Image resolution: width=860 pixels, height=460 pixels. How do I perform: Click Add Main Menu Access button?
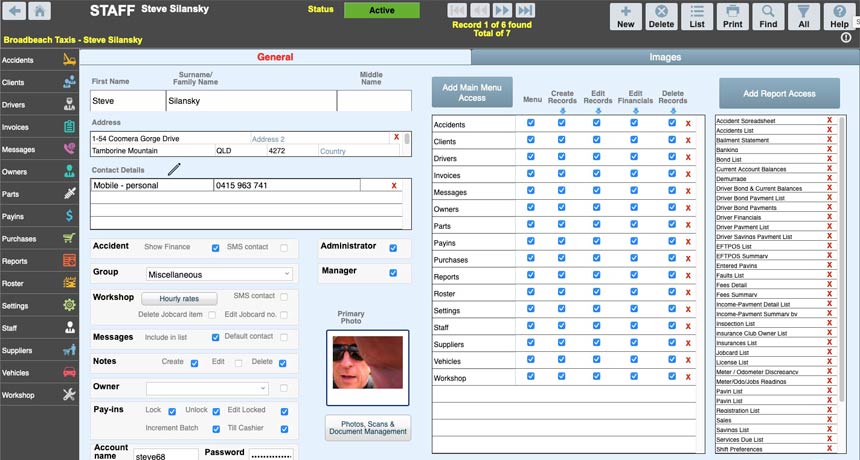coord(471,93)
